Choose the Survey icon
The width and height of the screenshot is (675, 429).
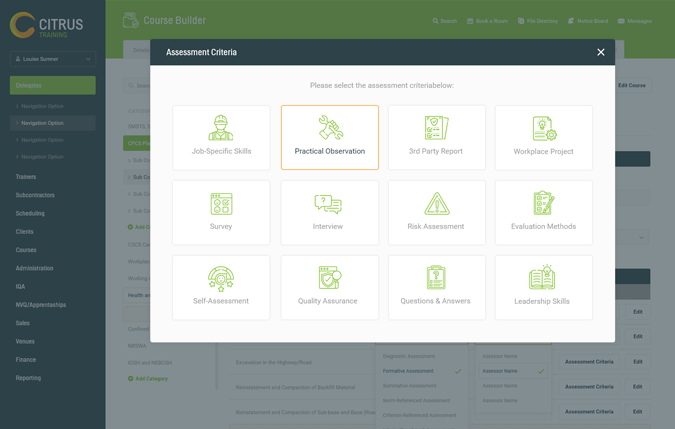pos(221,204)
